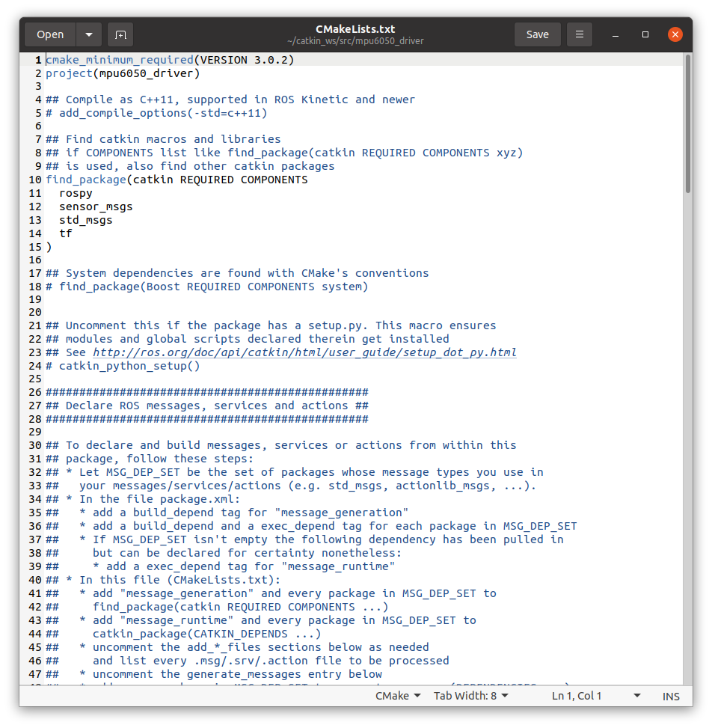Open the CMake language selector

click(x=398, y=696)
